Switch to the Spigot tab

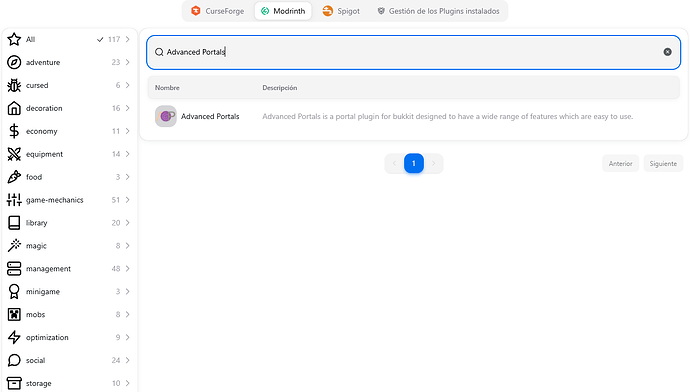[x=341, y=11]
